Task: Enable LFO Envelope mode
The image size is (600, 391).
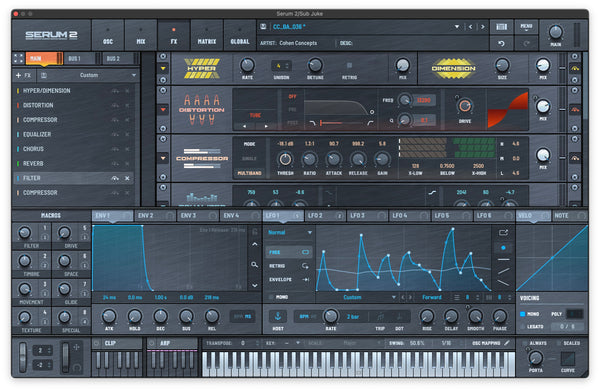Action: [289, 280]
